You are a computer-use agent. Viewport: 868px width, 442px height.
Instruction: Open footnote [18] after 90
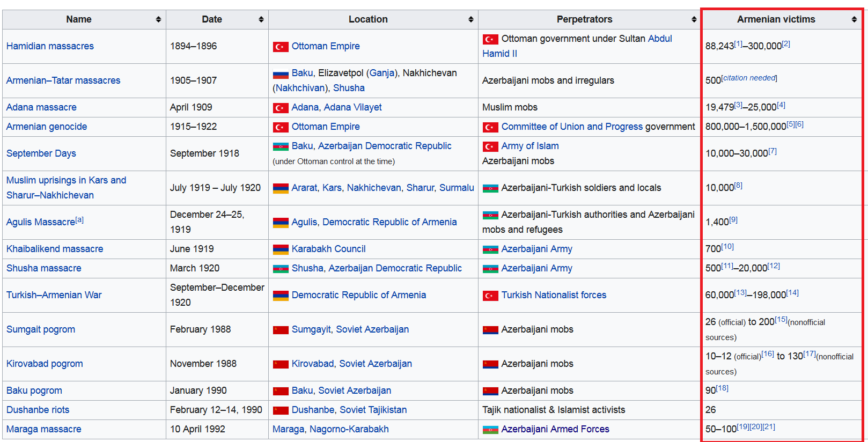point(722,388)
